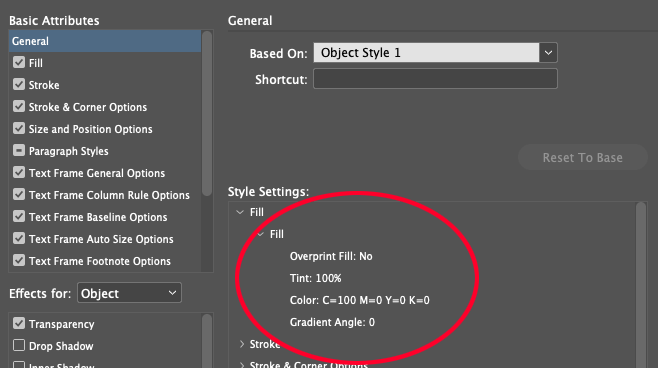Viewport: 658px width, 368px height.
Task: Click into the Shortcut input field
Action: point(435,79)
